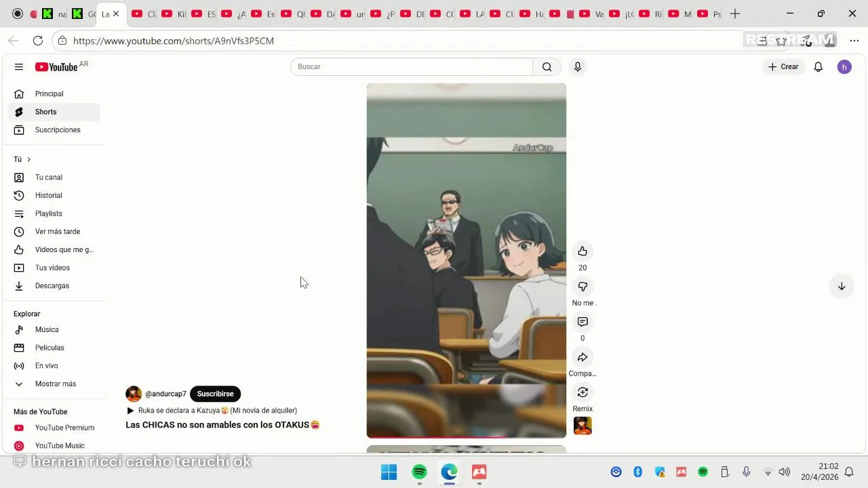The image size is (868, 488).
Task: Open volume control in system tray
Action: (785, 472)
